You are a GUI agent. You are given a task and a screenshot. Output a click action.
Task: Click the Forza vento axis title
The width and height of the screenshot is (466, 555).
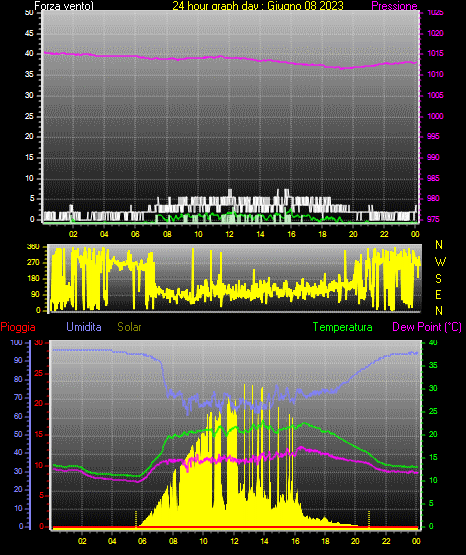(64, 6)
